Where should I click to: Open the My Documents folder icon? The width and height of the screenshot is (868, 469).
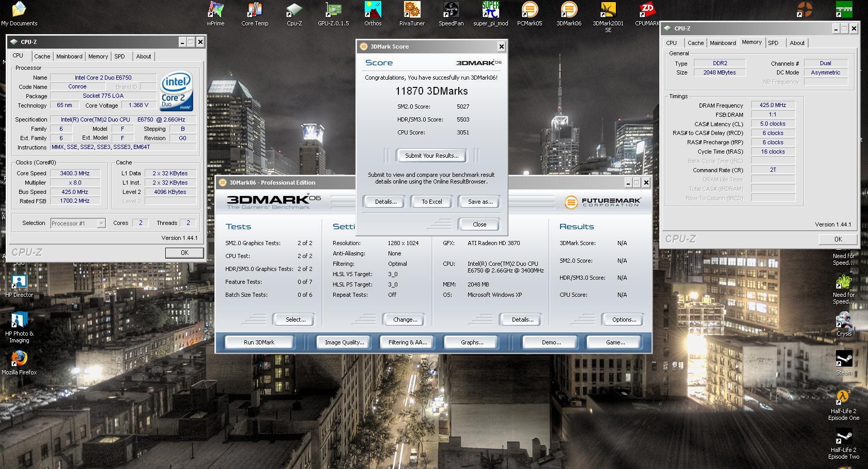coord(19,14)
